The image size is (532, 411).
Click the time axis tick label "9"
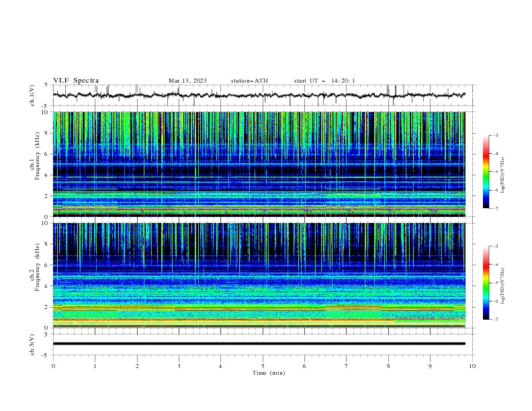(430, 366)
